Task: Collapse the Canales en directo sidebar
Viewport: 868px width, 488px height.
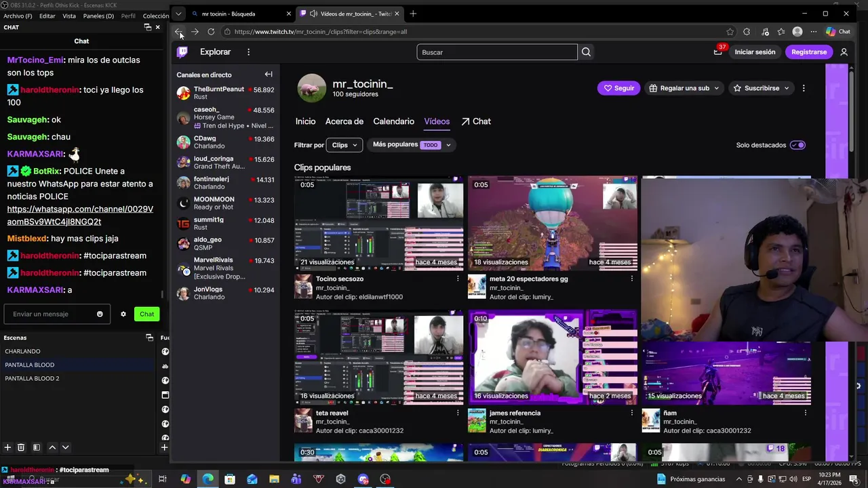Action: pos(269,75)
